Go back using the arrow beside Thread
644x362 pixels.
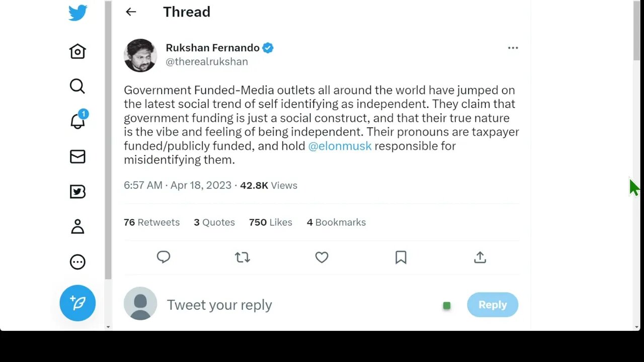pyautogui.click(x=131, y=12)
